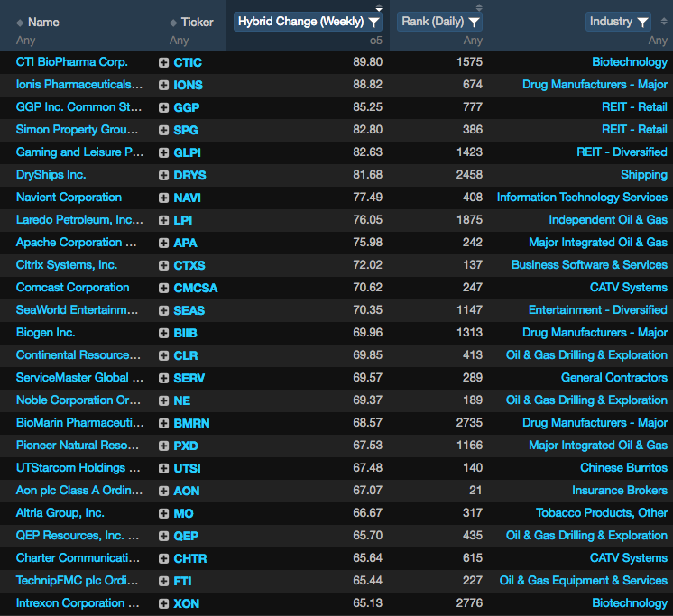This screenshot has width=673, height=616.
Task: Click the Any filter under Rank (Daily)
Action: coord(473,41)
